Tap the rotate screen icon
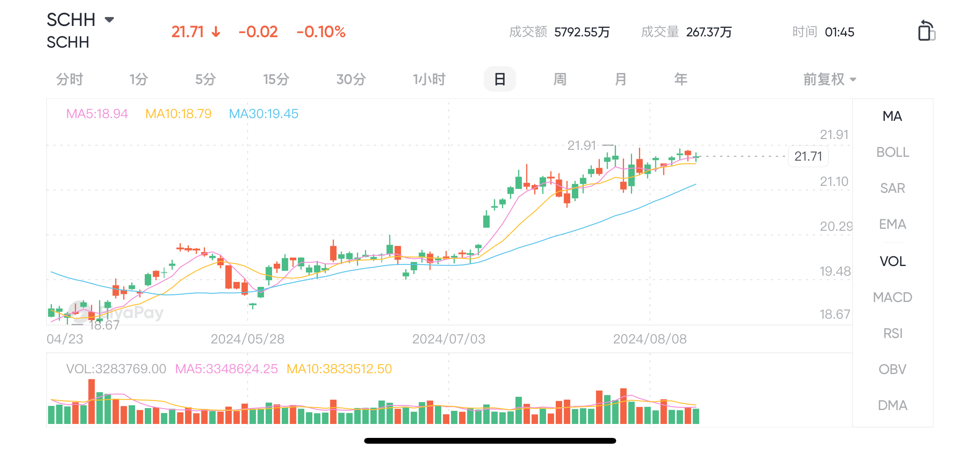The image size is (980, 453). click(x=926, y=31)
